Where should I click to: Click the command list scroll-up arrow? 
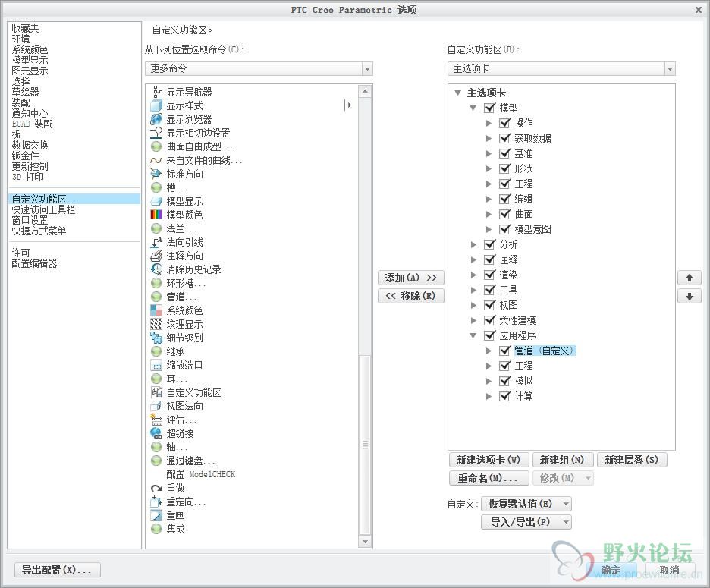[x=365, y=91]
